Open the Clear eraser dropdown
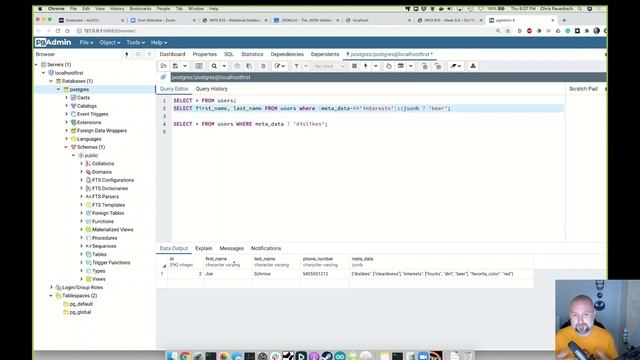Screen dimensions: 640x360 click(456, 66)
